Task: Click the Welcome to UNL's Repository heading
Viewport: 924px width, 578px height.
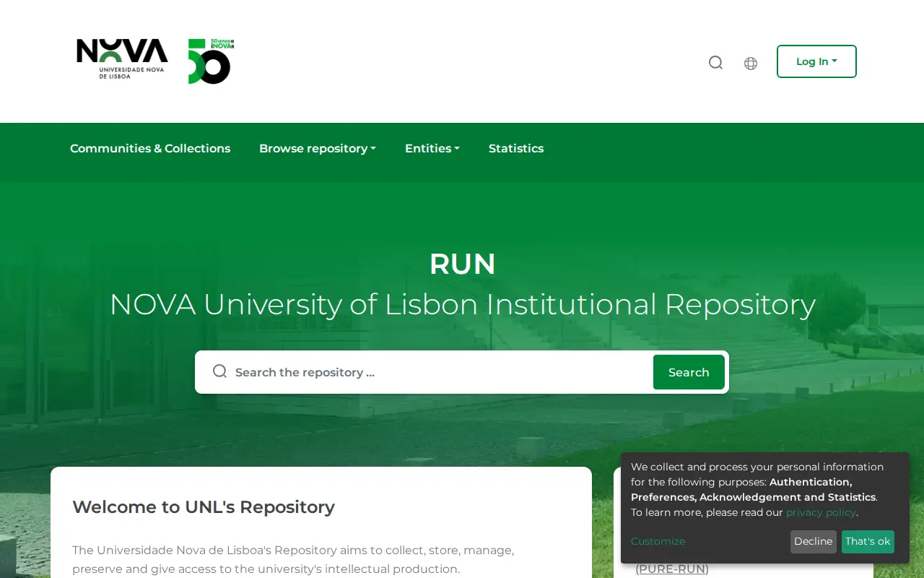Action: (204, 507)
